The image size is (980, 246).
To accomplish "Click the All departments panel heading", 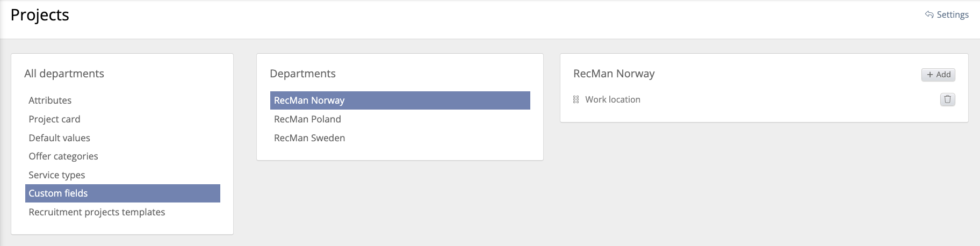I will [64, 74].
